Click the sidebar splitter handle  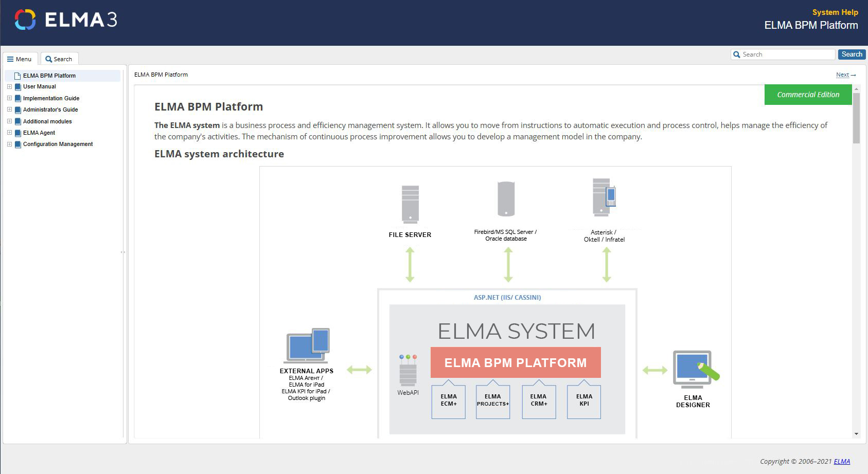(122, 252)
